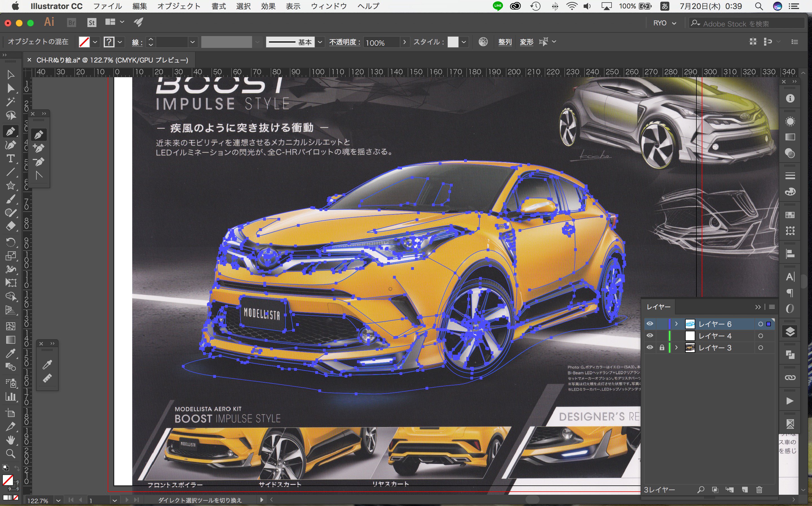The height and width of the screenshot is (506, 812).
Task: Create new layer via Layers panel icon
Action: 744,490
